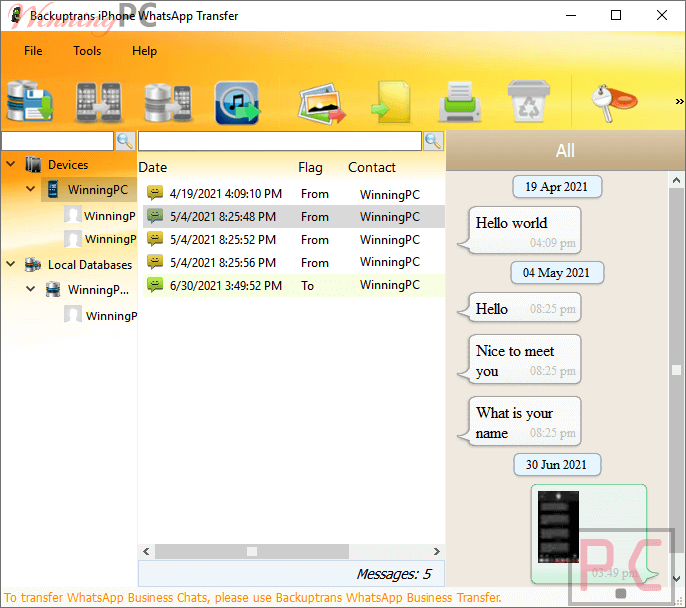Click the export messages to file icon
Image resolution: width=686 pixels, height=608 pixels.
[391, 102]
